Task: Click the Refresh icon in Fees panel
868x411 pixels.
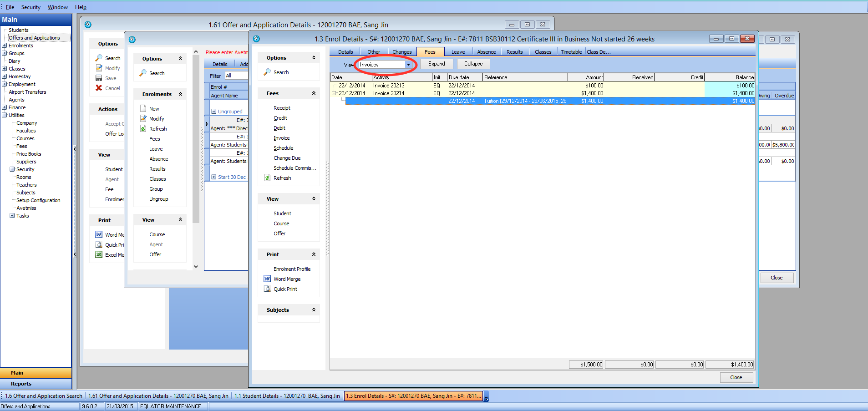Action: (267, 178)
